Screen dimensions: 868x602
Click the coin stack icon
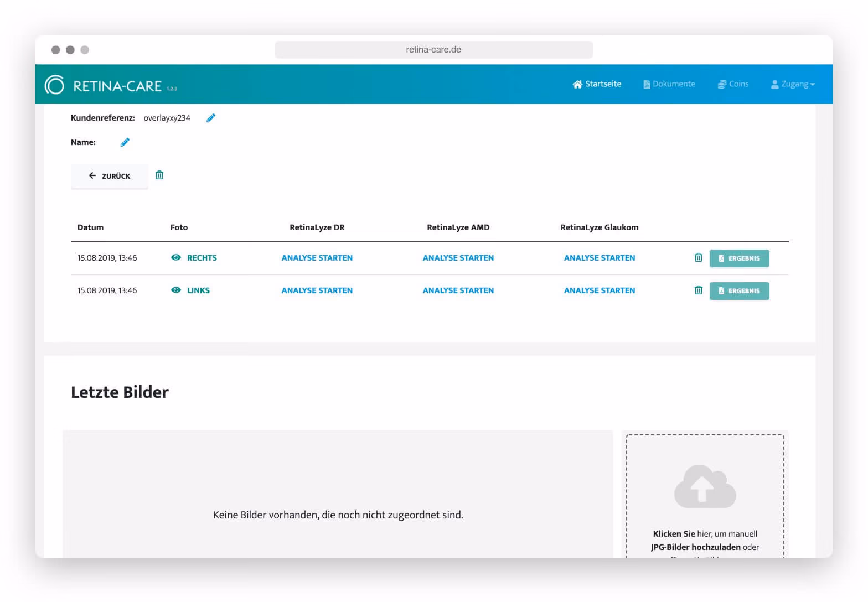click(x=722, y=84)
